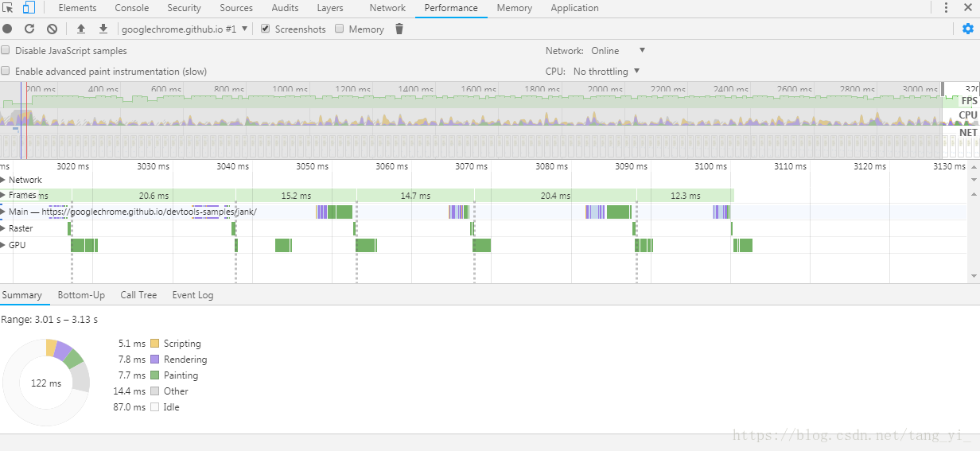Screen dimensions: 980x451
Task: Enable the Memory checkbox in toolbar
Action: coord(340,29)
